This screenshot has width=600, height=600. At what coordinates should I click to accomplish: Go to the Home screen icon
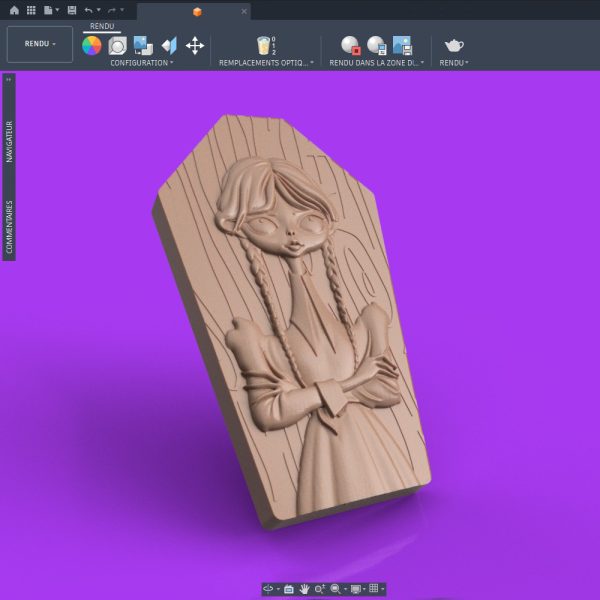(x=14, y=10)
